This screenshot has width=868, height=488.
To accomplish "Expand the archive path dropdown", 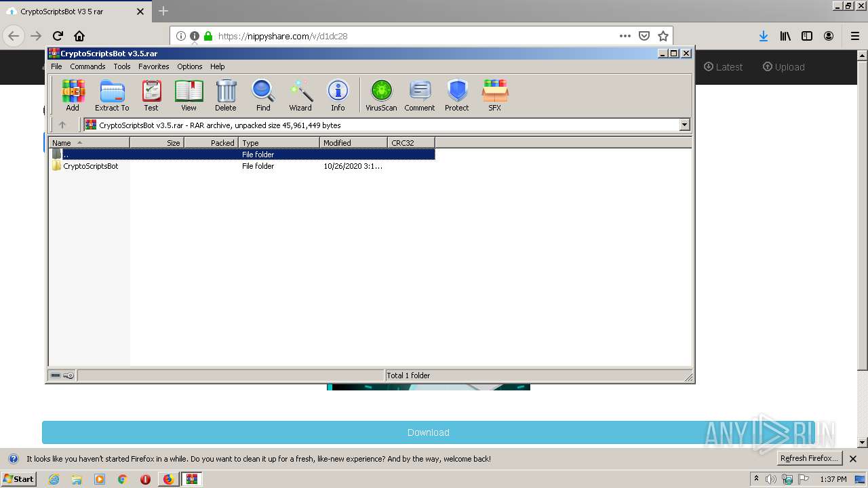I will pos(684,125).
